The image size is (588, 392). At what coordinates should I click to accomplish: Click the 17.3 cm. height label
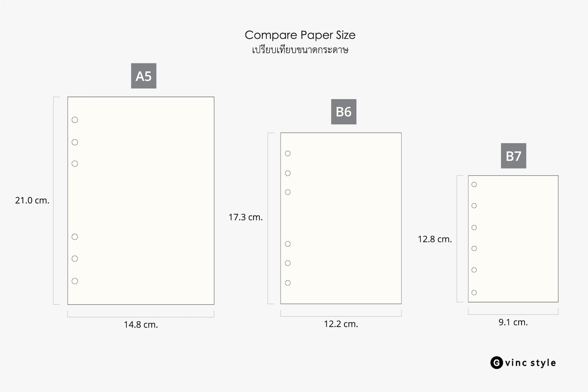pyautogui.click(x=246, y=217)
